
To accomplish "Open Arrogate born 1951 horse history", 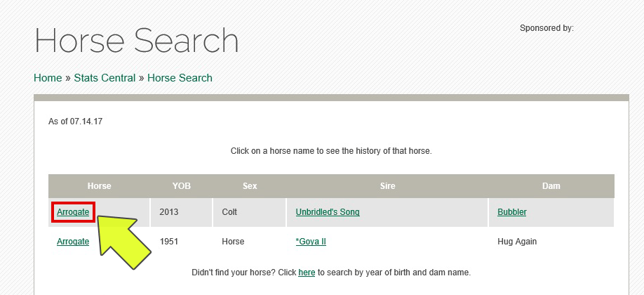I will click(x=73, y=242).
